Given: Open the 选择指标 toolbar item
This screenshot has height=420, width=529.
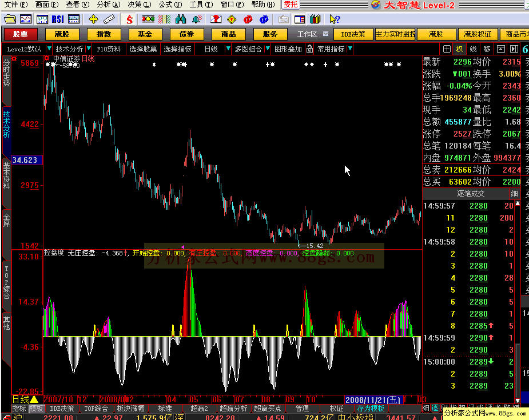Looking at the screenshot, I should point(177,49).
